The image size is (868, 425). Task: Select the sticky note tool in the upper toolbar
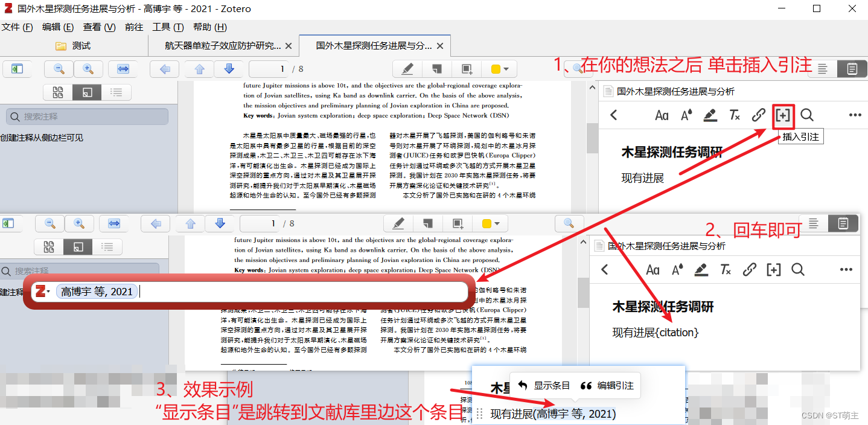(x=436, y=69)
